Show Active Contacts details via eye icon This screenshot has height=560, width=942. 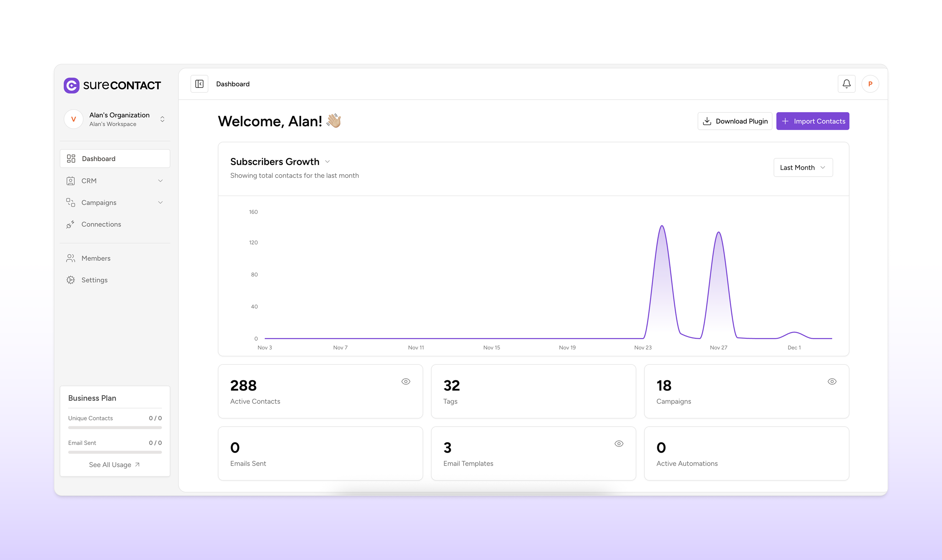click(406, 381)
